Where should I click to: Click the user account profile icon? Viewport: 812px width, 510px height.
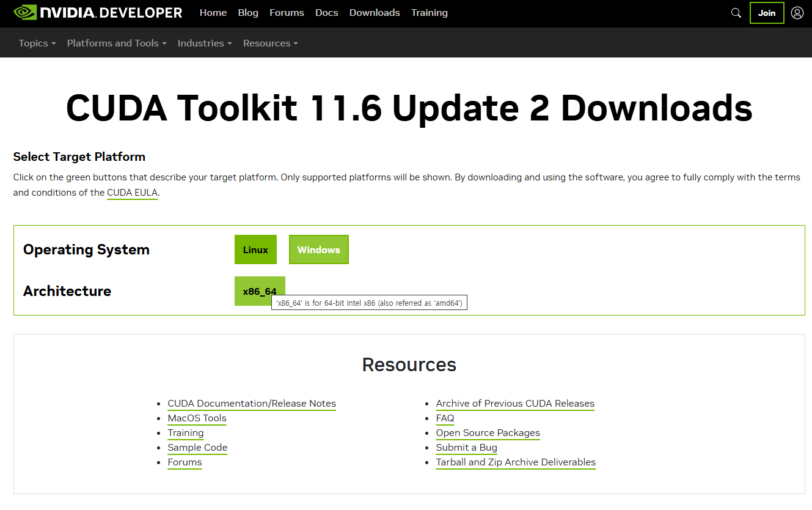pos(797,13)
